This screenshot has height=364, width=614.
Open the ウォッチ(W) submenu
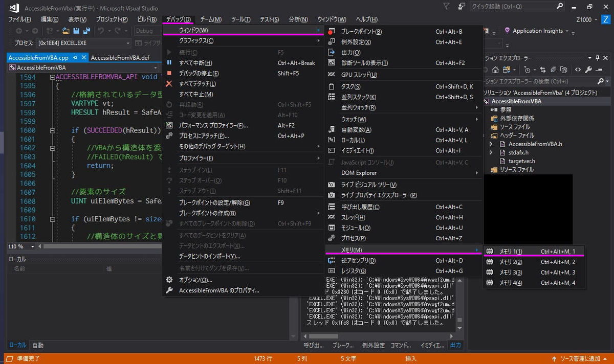[404, 119]
